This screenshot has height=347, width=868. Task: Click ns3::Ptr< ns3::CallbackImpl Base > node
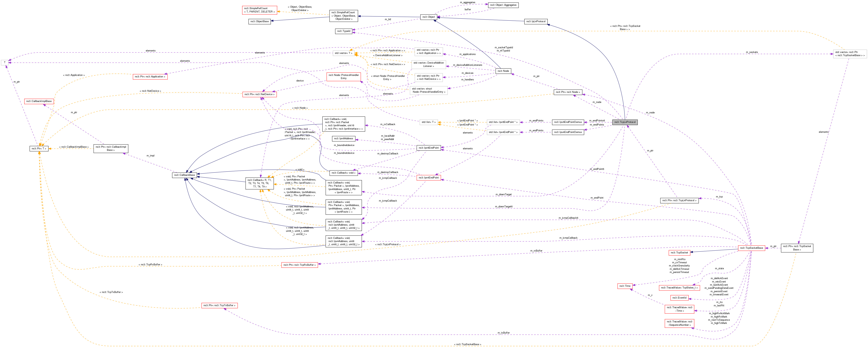pyautogui.click(x=111, y=149)
